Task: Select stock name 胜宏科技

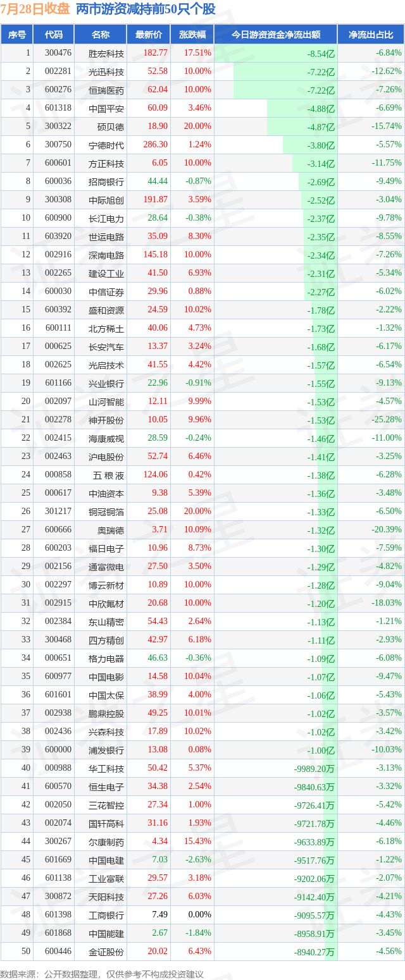Action: [106, 53]
